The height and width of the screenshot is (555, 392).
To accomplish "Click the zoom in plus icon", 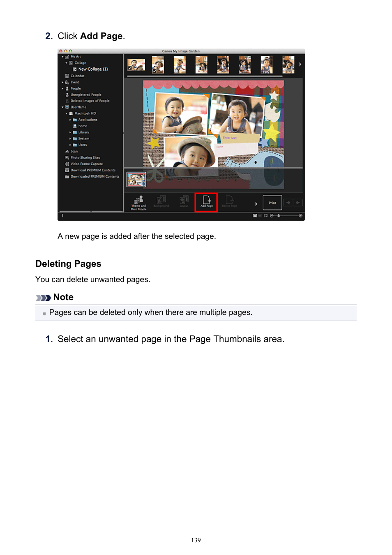I will pyautogui.click(x=301, y=215).
